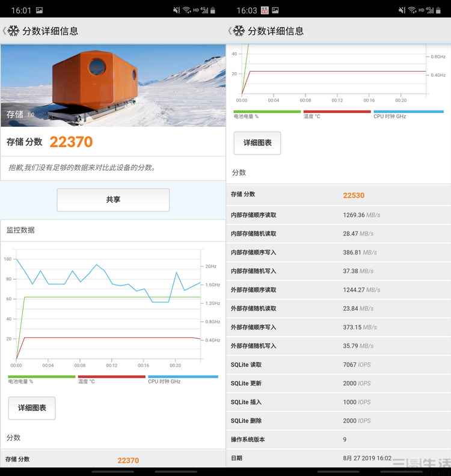
Task: Tap the green 电池电量 % legend in left chart
Action: pyautogui.click(x=41, y=379)
